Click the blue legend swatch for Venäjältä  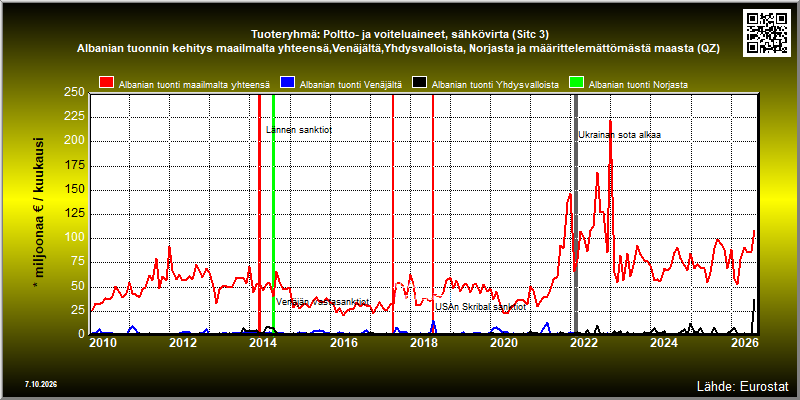click(289, 83)
